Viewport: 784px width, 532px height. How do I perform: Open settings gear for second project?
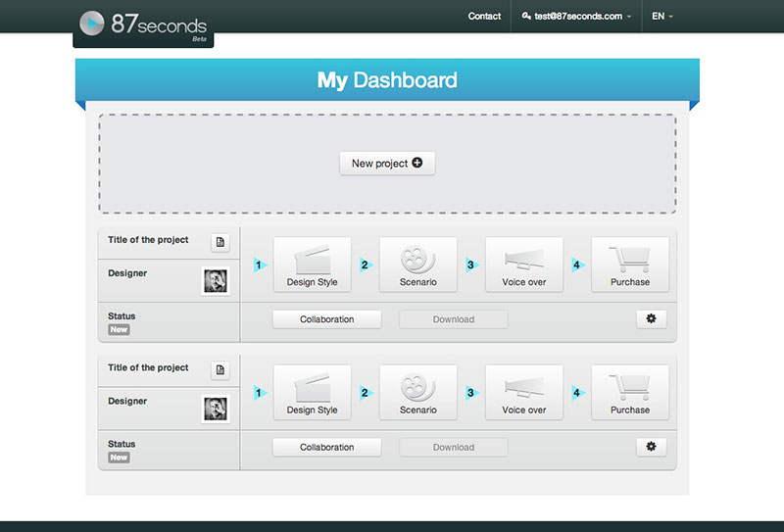tap(651, 447)
